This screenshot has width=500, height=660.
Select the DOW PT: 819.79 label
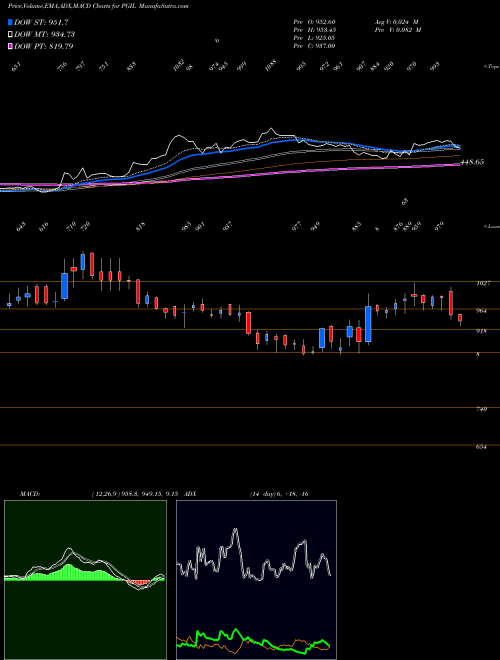point(44,46)
